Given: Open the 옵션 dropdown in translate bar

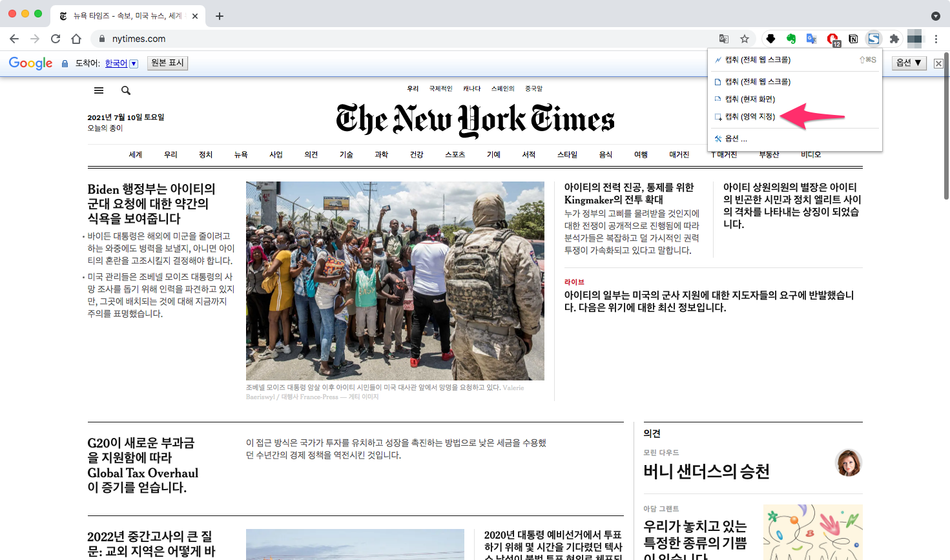Looking at the screenshot, I should coord(909,63).
